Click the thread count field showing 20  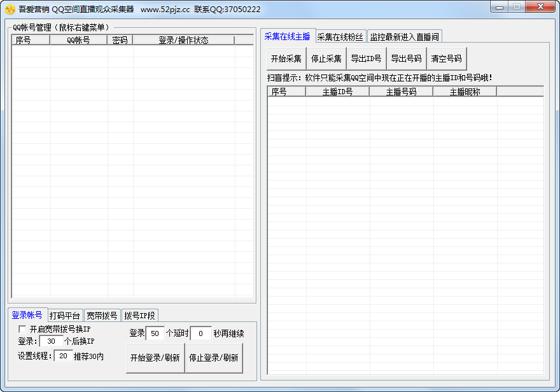62,356
